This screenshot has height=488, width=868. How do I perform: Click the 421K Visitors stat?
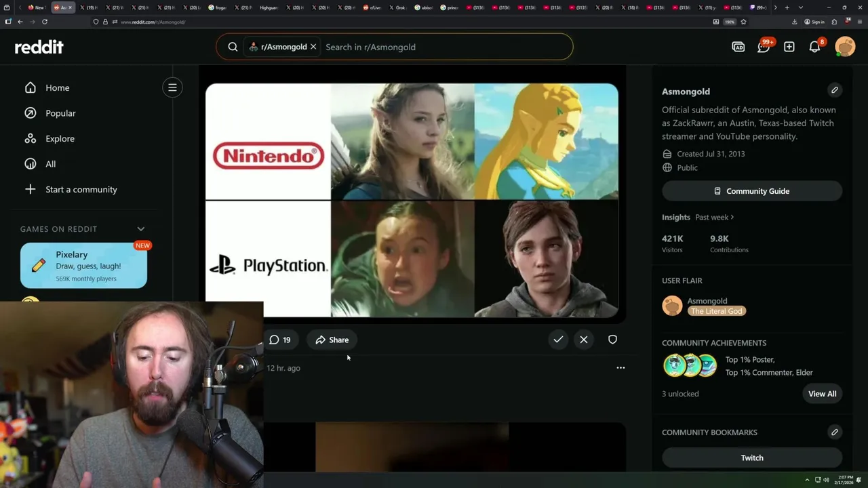click(x=673, y=243)
